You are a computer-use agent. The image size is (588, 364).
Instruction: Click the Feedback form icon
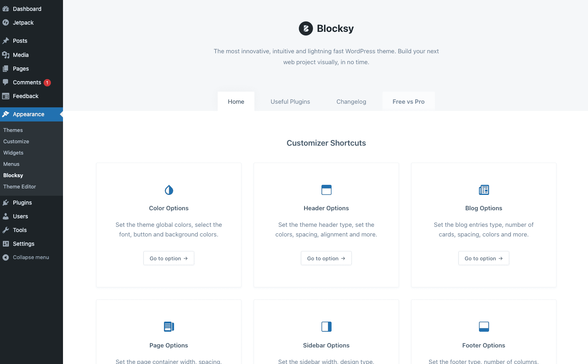pos(6,96)
